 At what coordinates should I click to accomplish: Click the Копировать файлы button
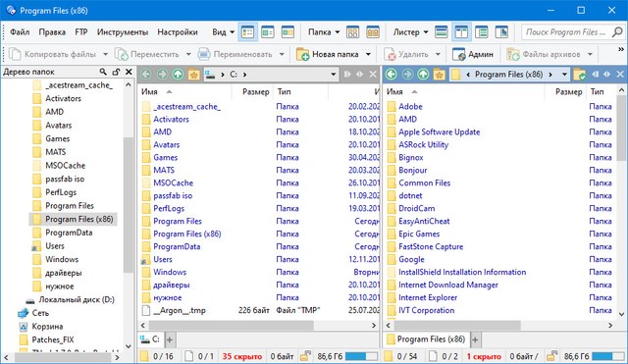coord(53,54)
